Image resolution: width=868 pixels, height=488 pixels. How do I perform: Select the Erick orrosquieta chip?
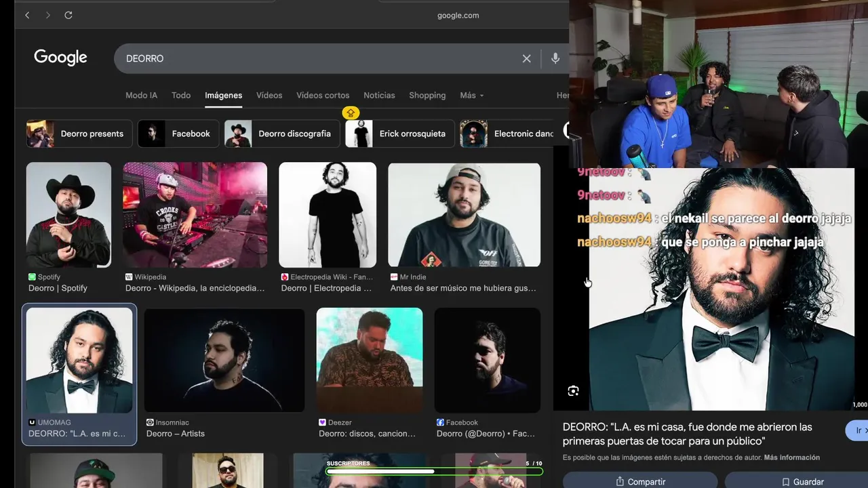pyautogui.click(x=399, y=134)
